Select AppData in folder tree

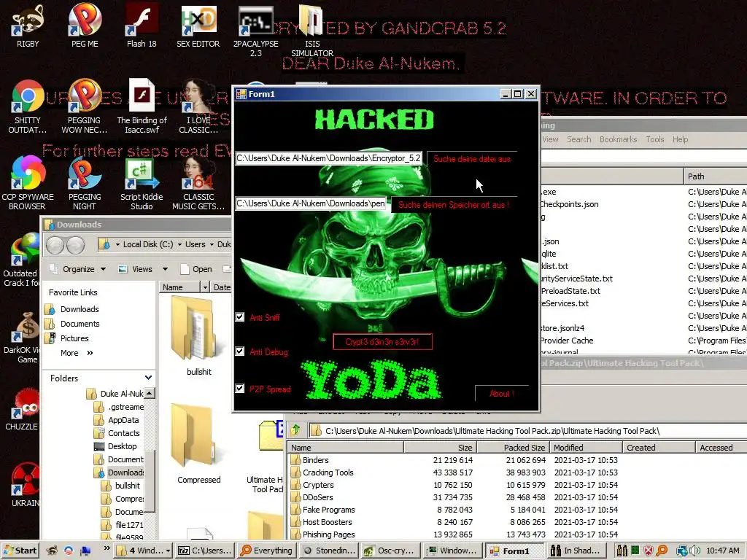click(x=117, y=420)
